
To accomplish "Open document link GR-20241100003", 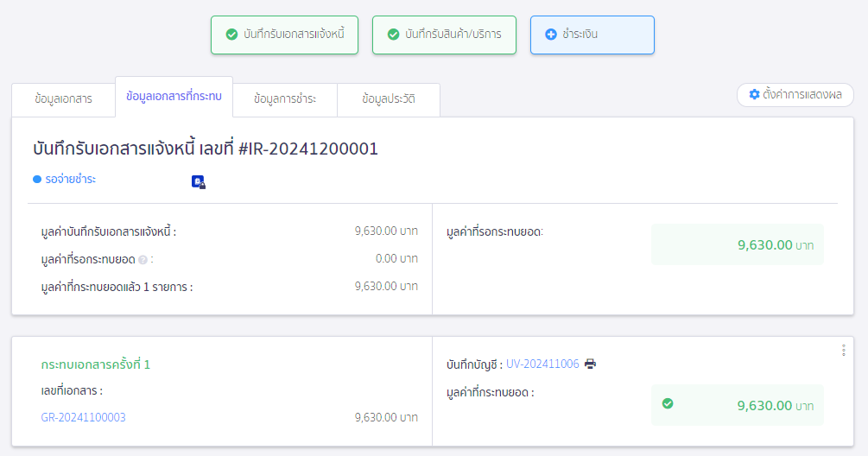I will (83, 417).
